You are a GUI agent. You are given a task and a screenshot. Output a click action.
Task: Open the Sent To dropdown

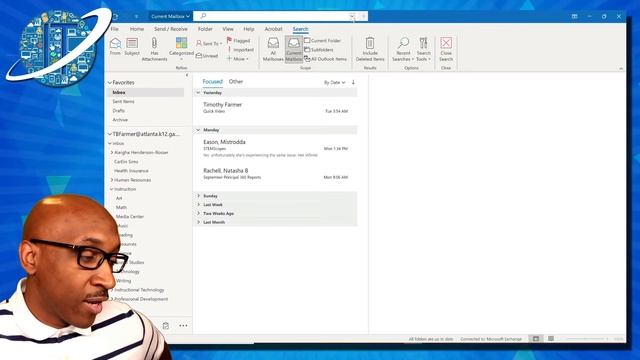tap(209, 43)
